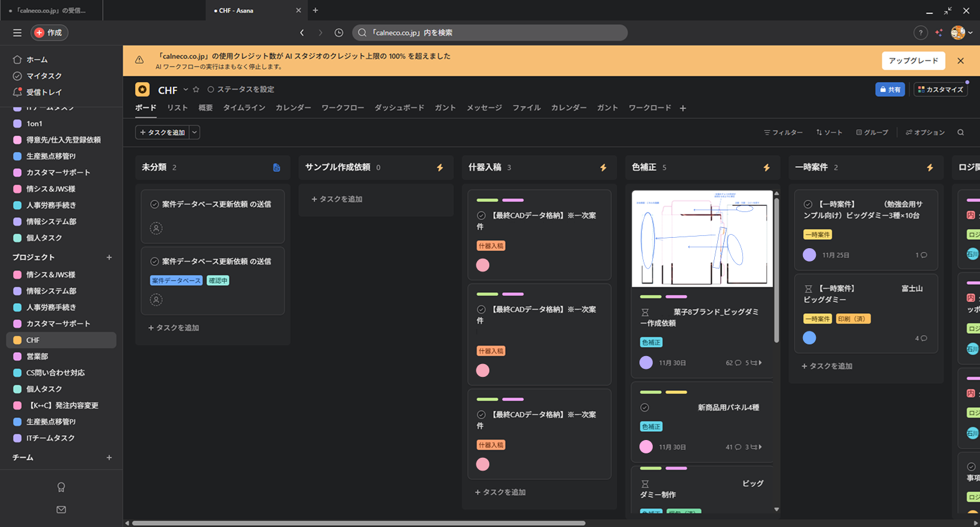Open the help question mark icon

point(920,33)
